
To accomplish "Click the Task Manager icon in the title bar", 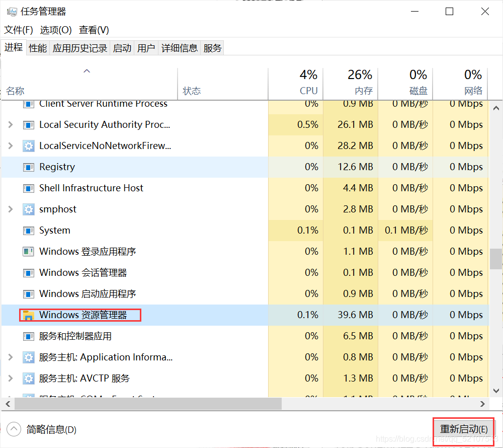I will tap(12, 12).
